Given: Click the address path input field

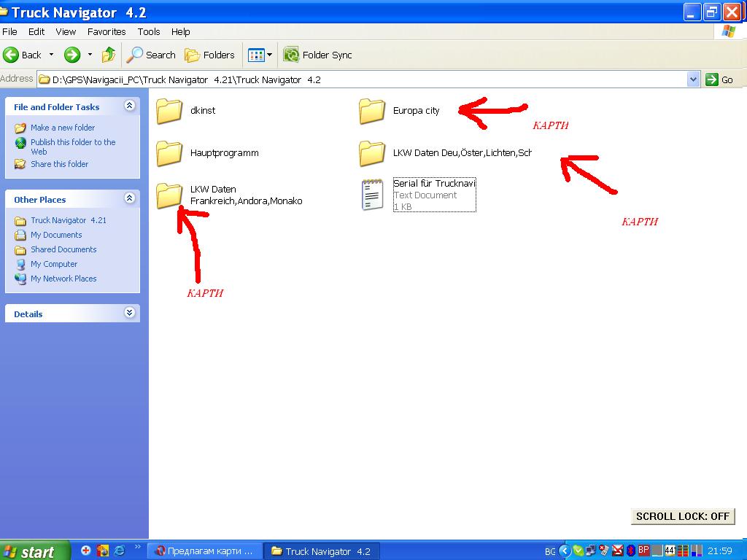Looking at the screenshot, I should click(362, 79).
